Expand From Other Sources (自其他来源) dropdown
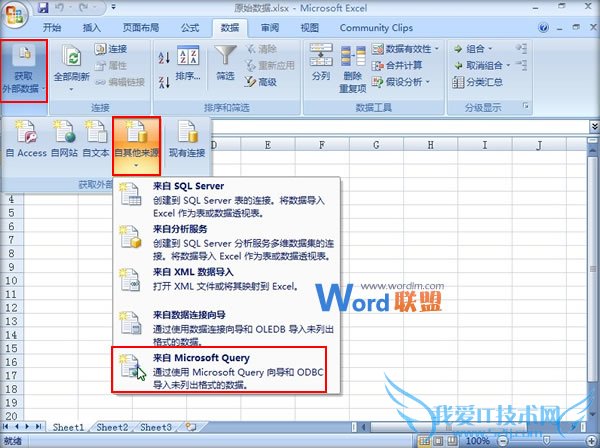The height and width of the screenshot is (448, 600). point(136,145)
